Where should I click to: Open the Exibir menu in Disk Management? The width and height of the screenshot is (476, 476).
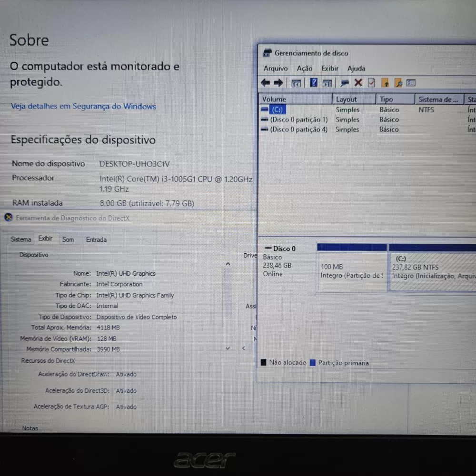coord(330,68)
